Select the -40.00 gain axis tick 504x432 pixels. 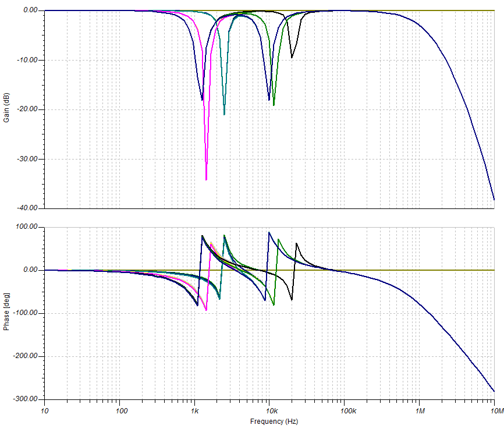point(27,208)
